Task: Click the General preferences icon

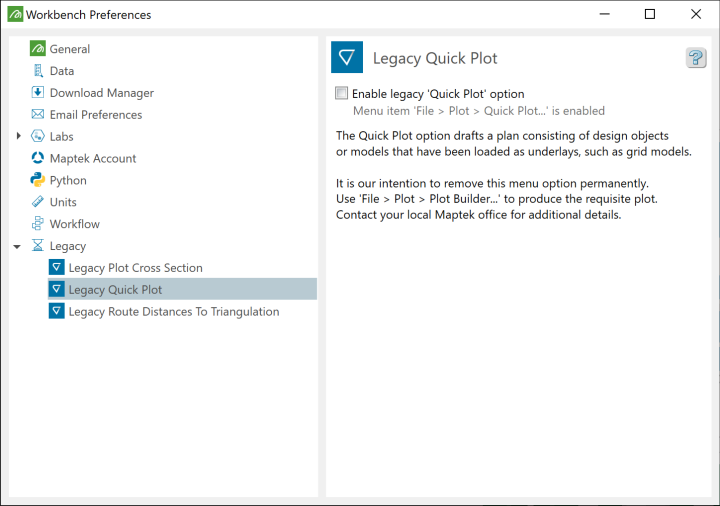Action: pos(38,49)
